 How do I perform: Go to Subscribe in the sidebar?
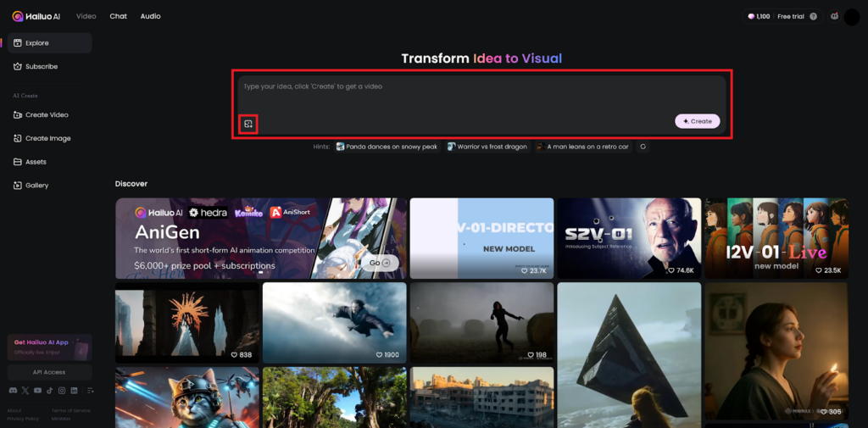(50, 66)
